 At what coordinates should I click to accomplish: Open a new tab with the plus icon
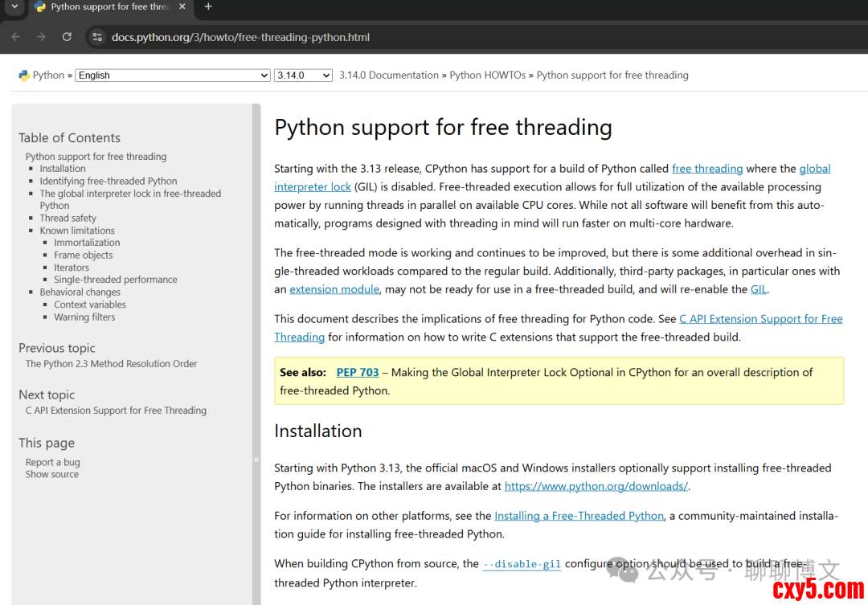pos(208,7)
